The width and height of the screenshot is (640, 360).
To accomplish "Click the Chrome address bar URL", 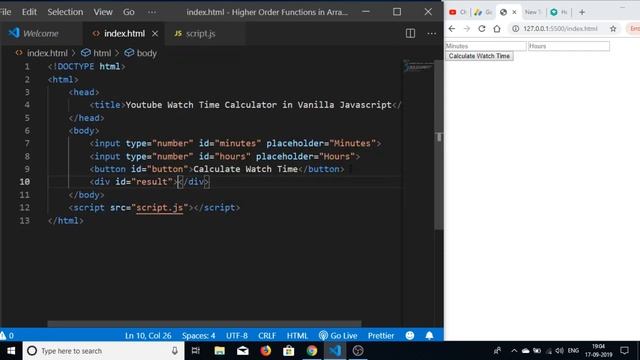I will (560, 29).
